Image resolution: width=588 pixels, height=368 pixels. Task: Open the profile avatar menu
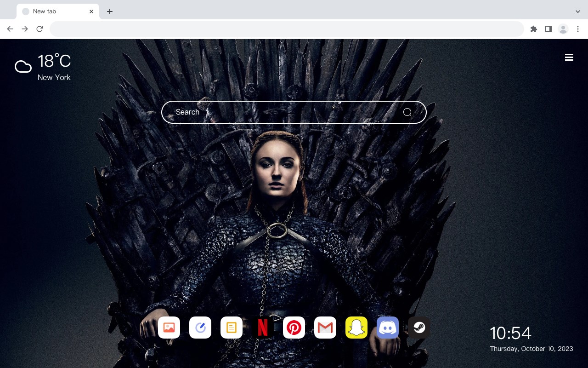[563, 29]
